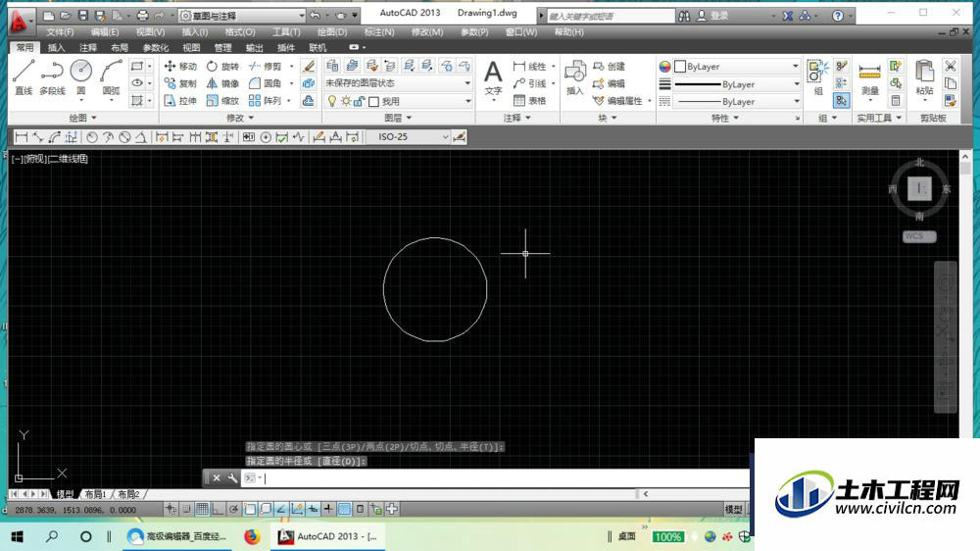The width and height of the screenshot is (980, 551).
Task: Click the scissors cut icon in clipboard panel
Action: tap(951, 66)
